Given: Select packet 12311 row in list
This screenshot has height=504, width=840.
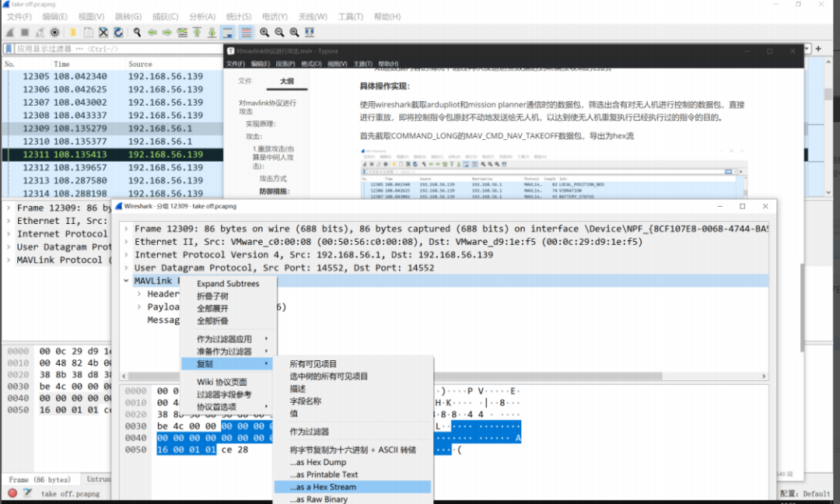Looking at the screenshot, I should (113, 154).
